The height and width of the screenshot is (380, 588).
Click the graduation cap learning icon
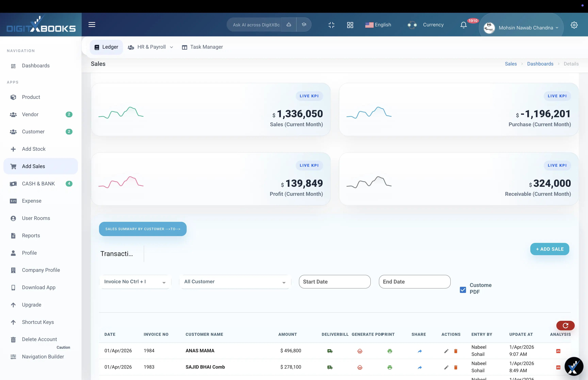coord(304,24)
